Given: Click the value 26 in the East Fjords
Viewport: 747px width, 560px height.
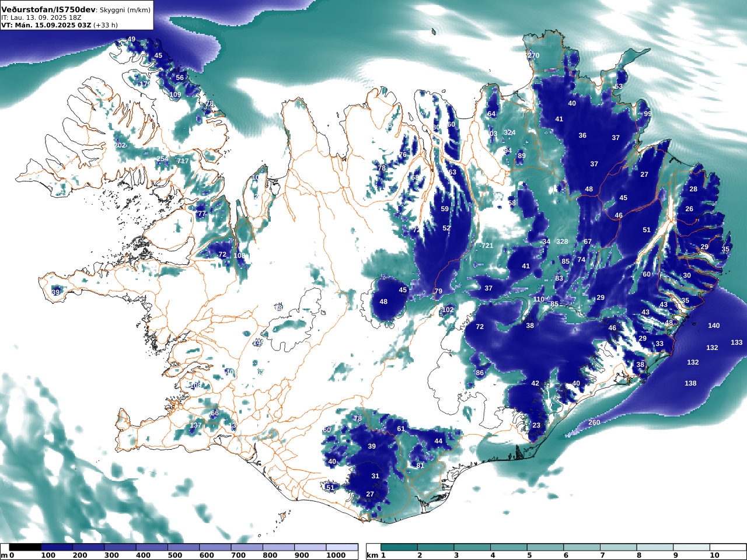Looking at the screenshot, I should click(x=689, y=209).
